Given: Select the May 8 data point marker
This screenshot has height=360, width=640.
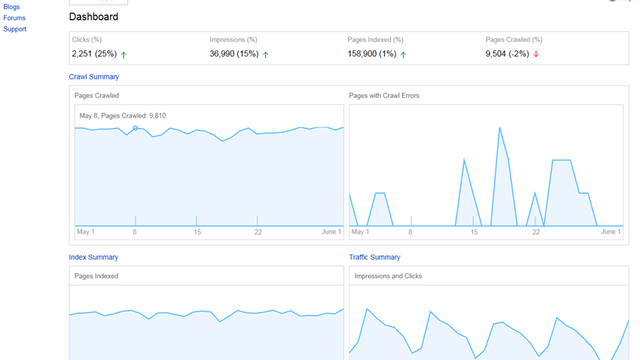Looking at the screenshot, I should (135, 128).
